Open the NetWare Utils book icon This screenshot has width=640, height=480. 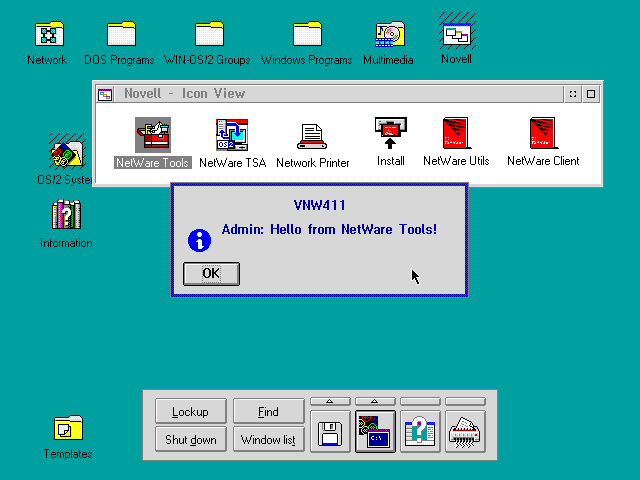(x=456, y=133)
